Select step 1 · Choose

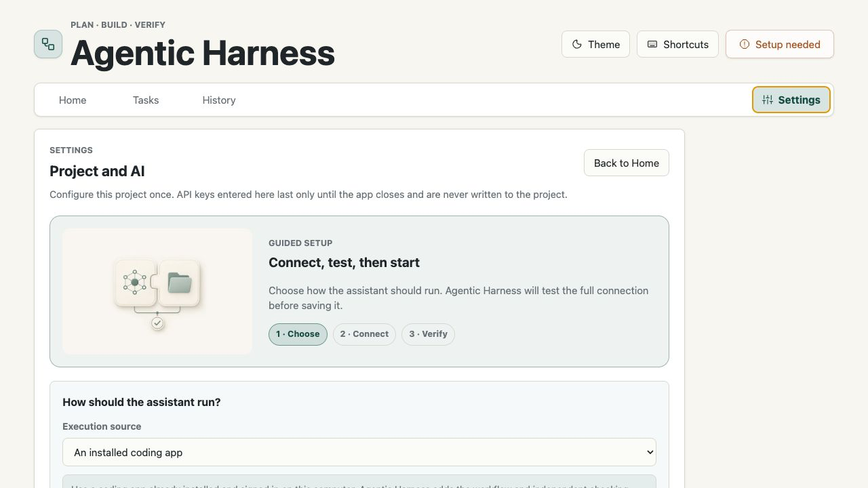[x=298, y=334]
